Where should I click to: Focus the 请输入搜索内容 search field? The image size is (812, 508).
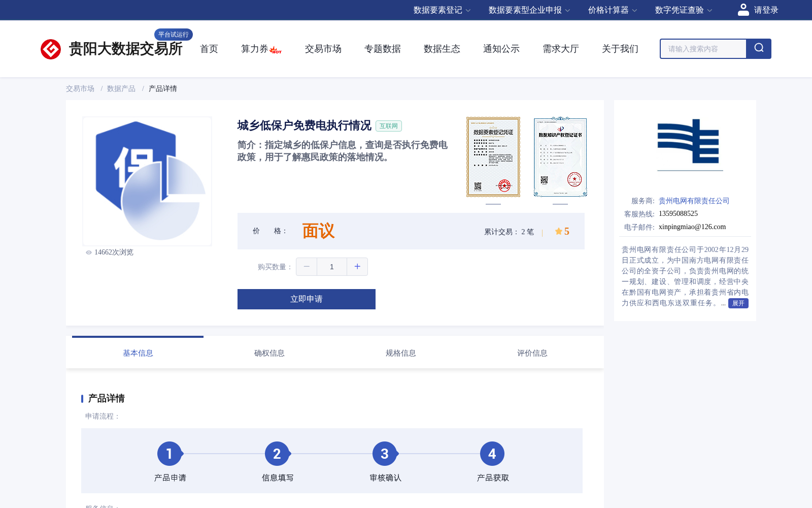pyautogui.click(x=703, y=49)
